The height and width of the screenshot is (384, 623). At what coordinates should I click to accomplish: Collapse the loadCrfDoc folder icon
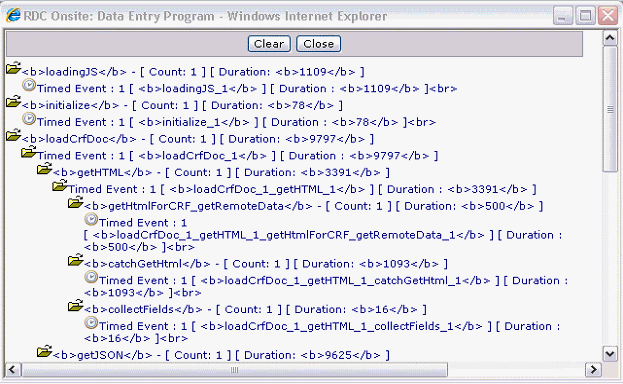coord(13,136)
